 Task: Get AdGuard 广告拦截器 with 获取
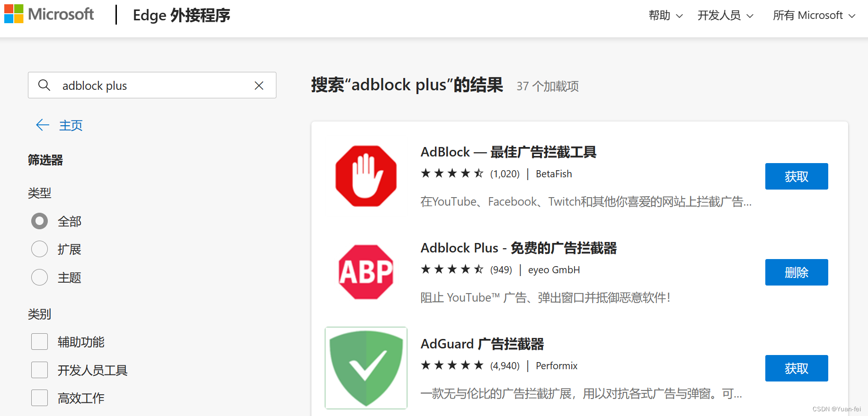click(797, 368)
